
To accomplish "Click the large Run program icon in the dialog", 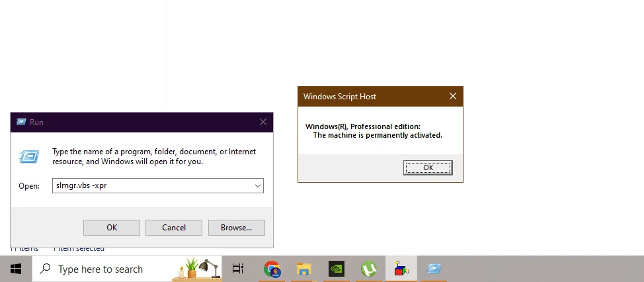I will point(28,157).
